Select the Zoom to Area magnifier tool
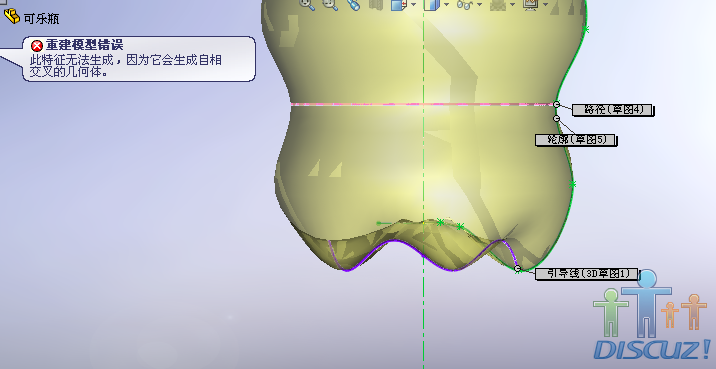 pos(330,4)
